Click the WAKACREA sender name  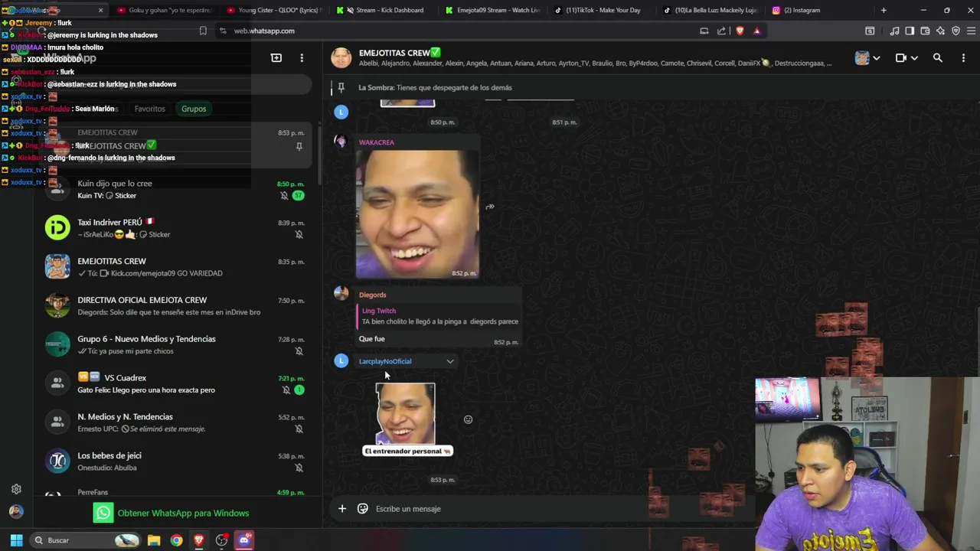(x=377, y=142)
